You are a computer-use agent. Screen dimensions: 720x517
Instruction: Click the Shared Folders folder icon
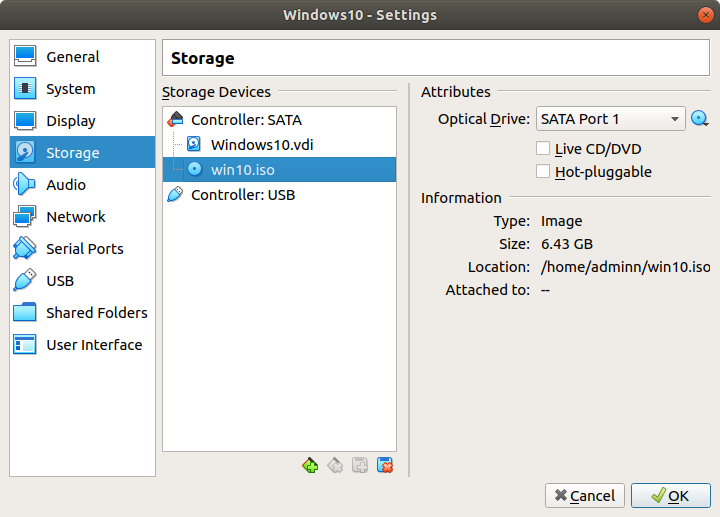[x=25, y=313]
